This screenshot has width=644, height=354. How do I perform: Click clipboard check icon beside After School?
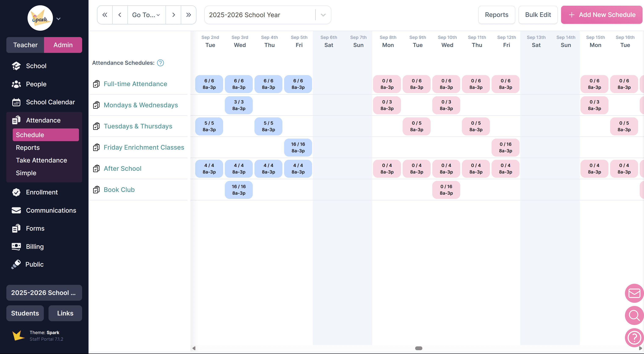click(96, 169)
